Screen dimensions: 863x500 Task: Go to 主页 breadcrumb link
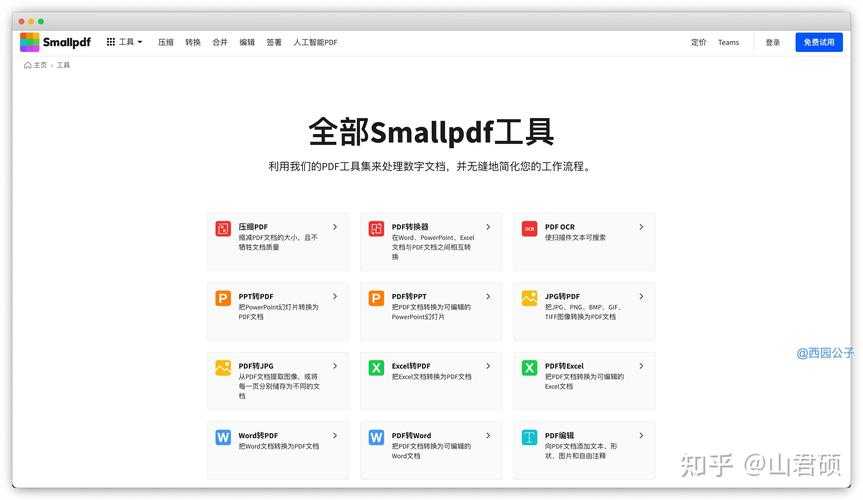coord(36,65)
